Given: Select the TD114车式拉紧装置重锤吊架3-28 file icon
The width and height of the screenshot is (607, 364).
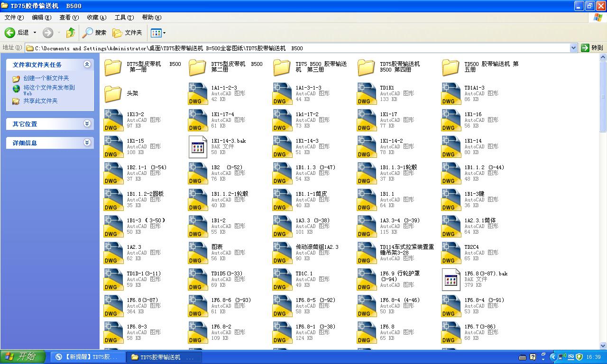Looking at the screenshot, I should click(367, 253).
